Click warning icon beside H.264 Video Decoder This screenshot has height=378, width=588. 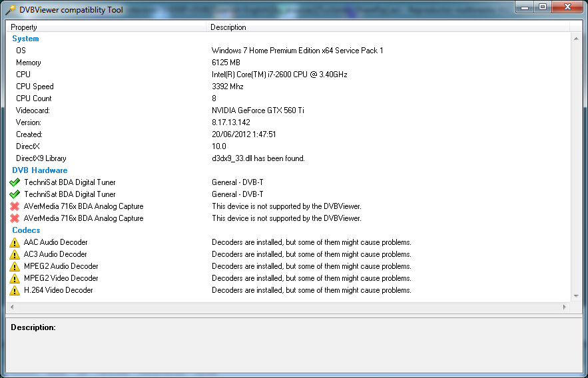click(15, 290)
